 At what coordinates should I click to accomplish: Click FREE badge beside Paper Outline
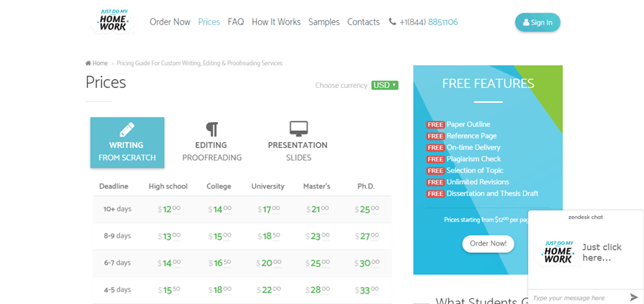[435, 124]
